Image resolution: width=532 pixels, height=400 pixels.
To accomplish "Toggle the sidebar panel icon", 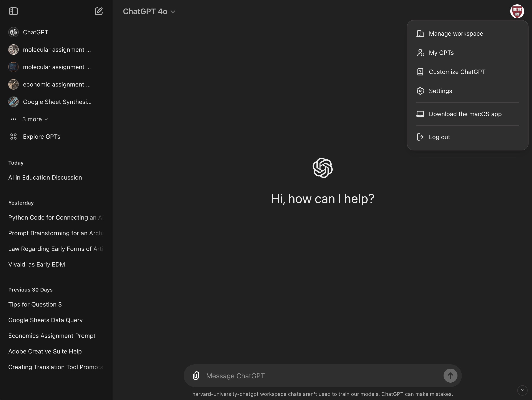I will pyautogui.click(x=13, y=11).
